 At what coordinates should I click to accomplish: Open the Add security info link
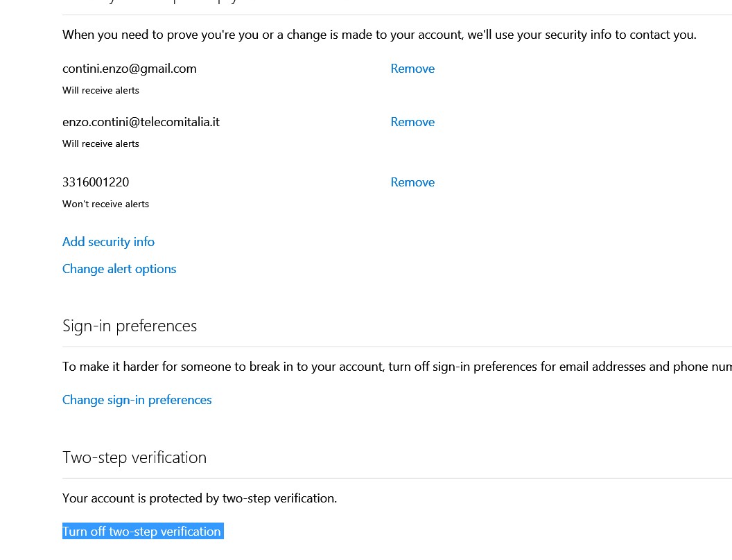[108, 242]
